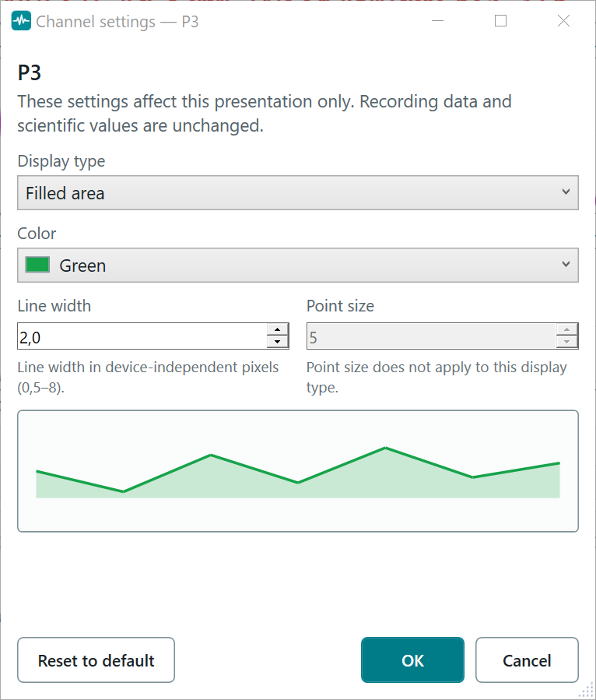Click into the Line width field showing 2,0
This screenshot has width=596, height=700.
click(142, 336)
